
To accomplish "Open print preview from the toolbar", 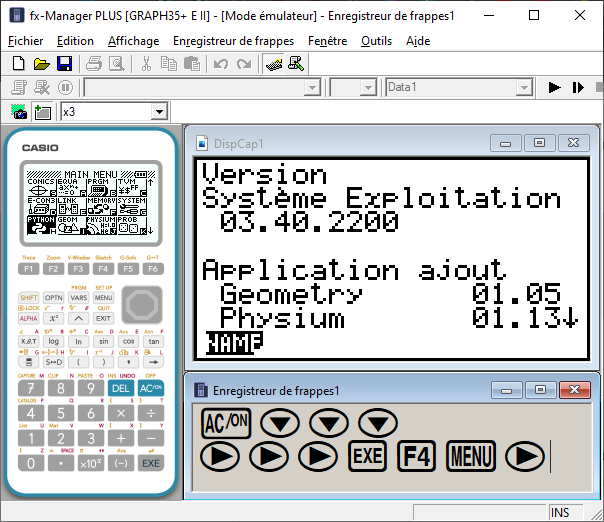I will coord(116,64).
